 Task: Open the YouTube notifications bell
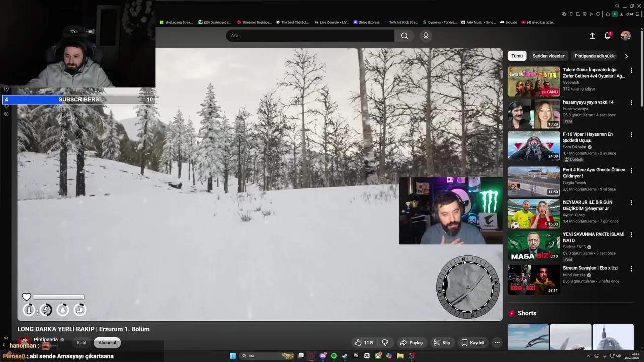pyautogui.click(x=608, y=36)
